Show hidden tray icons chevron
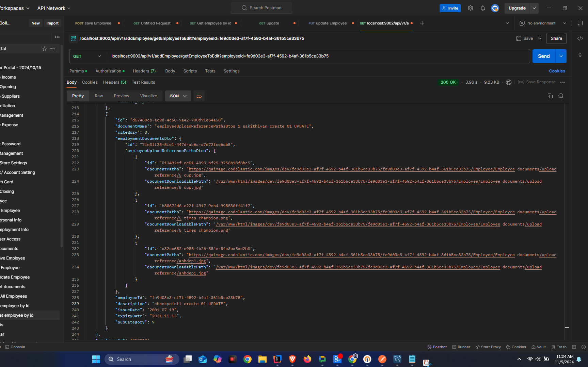588x367 pixels. click(x=519, y=359)
